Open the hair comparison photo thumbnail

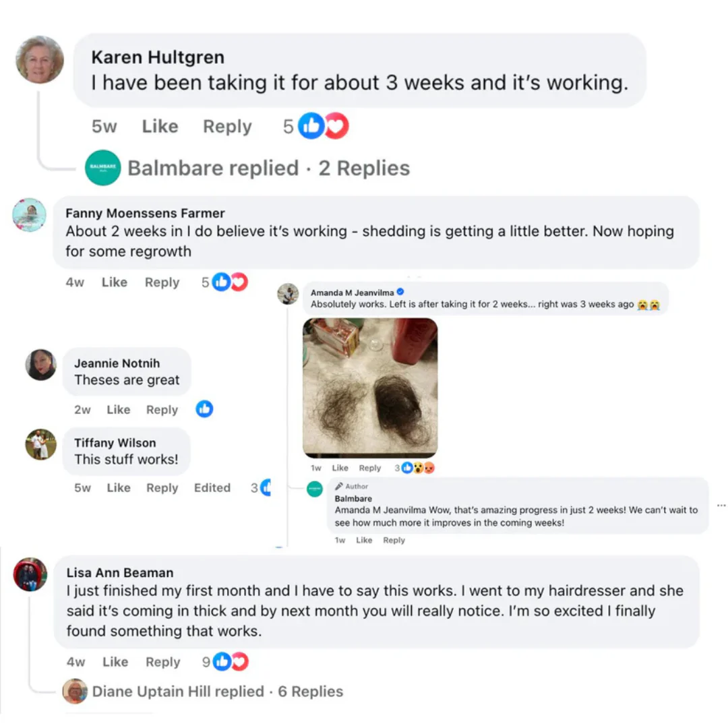pyautogui.click(x=370, y=388)
